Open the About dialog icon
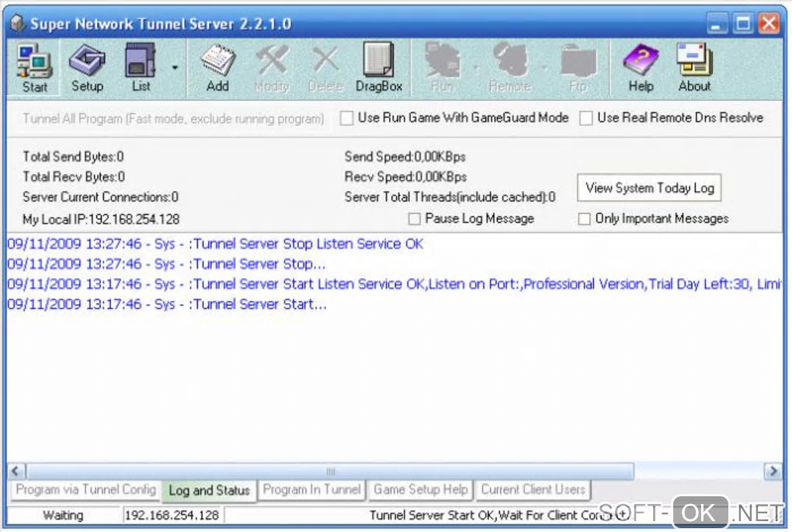This screenshot has height=532, width=792. [694, 68]
